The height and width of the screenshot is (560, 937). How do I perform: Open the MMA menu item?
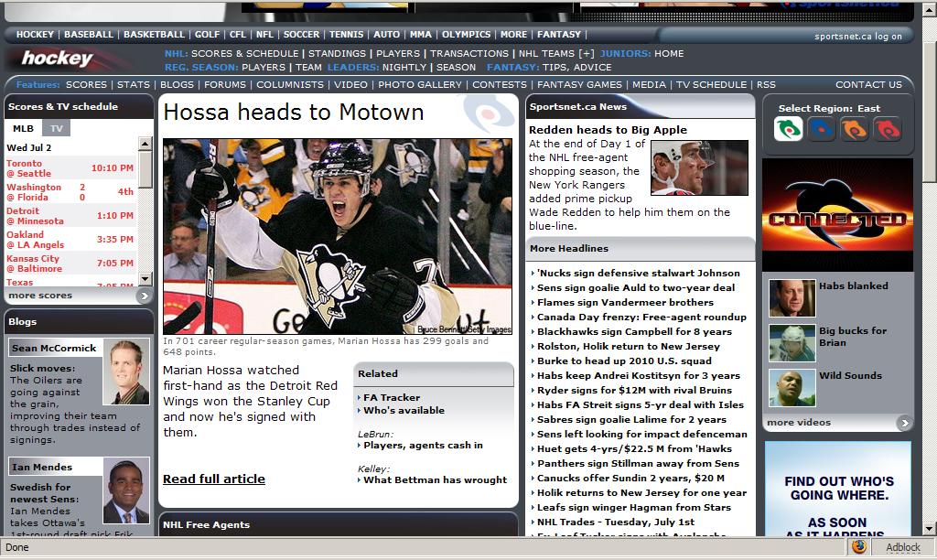[x=420, y=34]
